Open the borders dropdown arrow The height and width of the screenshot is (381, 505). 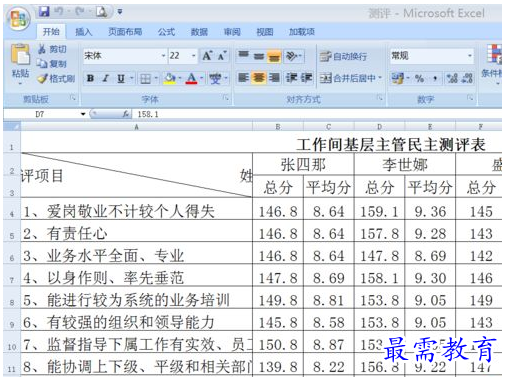(156, 79)
